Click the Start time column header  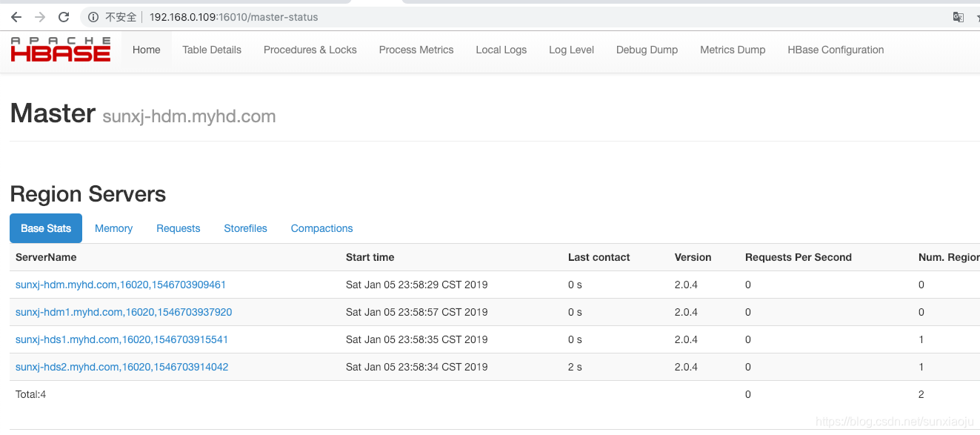[370, 257]
